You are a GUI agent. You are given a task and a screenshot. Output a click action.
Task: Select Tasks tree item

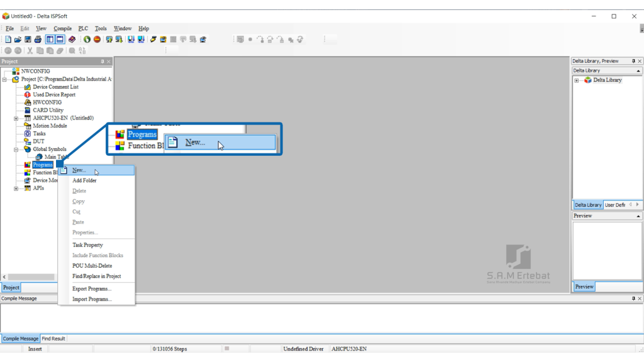pos(39,133)
